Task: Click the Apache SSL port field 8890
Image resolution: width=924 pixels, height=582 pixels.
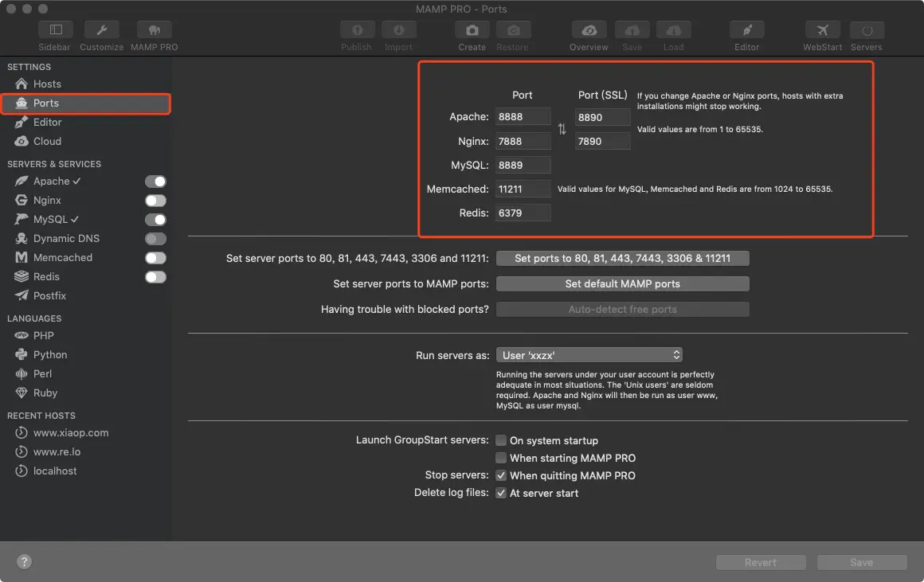Action: 602,117
